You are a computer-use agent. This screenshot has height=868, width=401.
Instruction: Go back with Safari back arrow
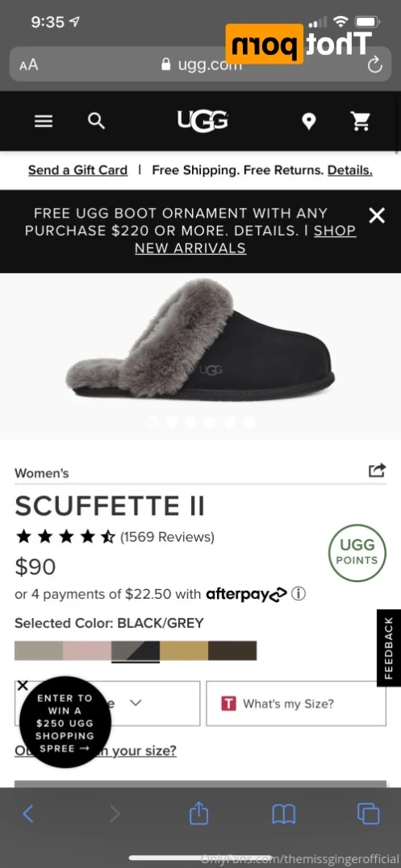(29, 814)
